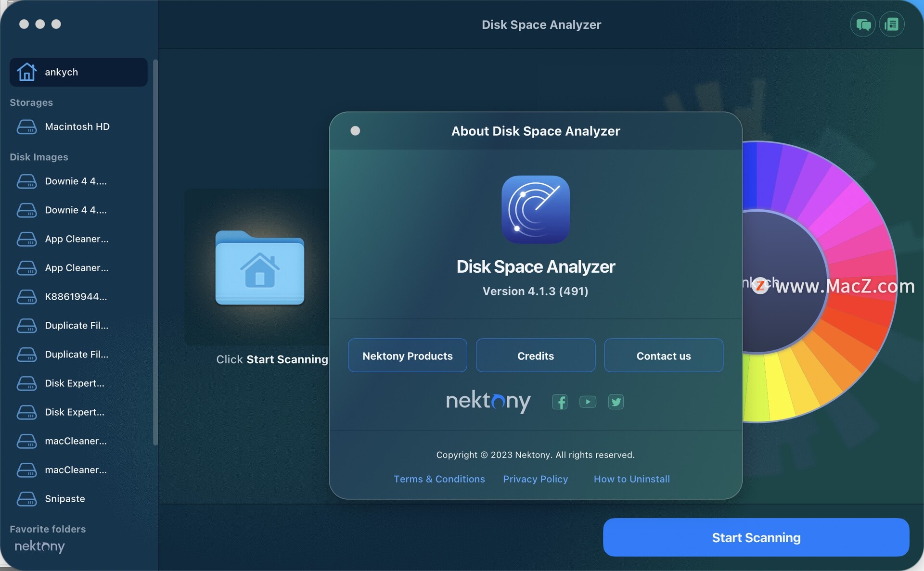Click the nektony logo in sidebar footer
The height and width of the screenshot is (571, 924).
coord(39,546)
